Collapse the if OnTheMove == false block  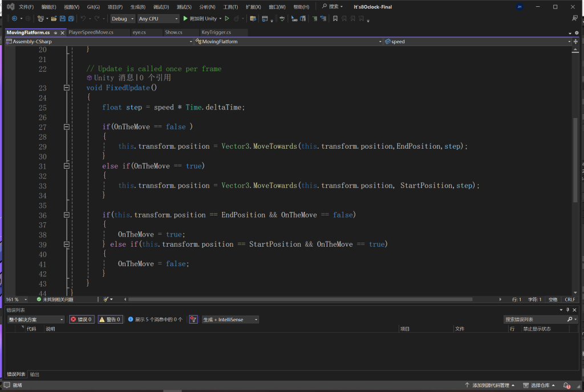67,127
